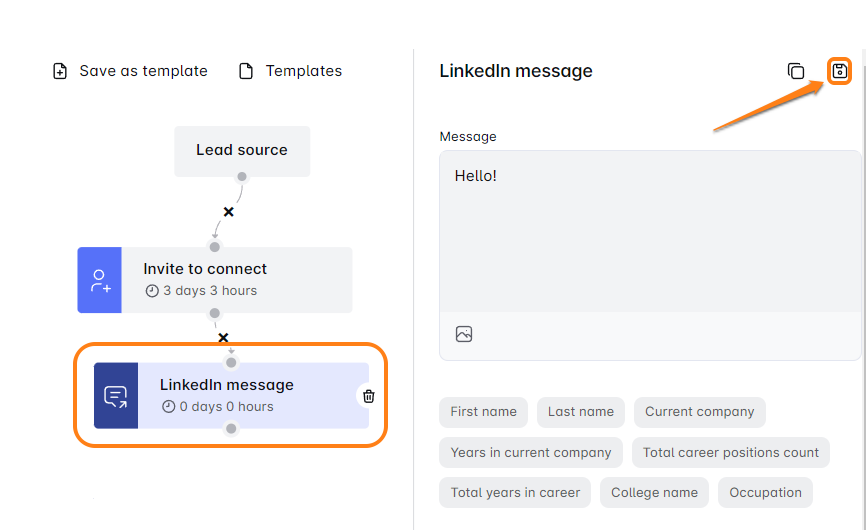Click the insert image icon
Screen dimensions: 866x530
pos(464,334)
